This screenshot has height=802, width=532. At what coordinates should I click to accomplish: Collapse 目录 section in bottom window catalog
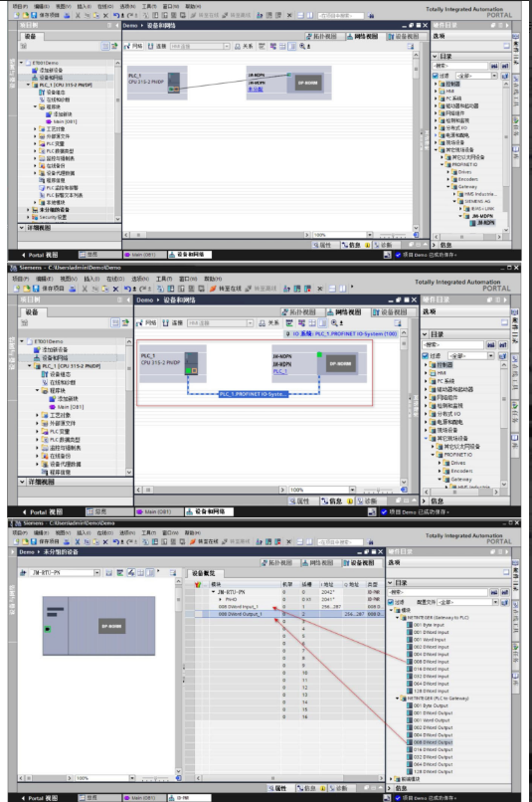(390, 582)
